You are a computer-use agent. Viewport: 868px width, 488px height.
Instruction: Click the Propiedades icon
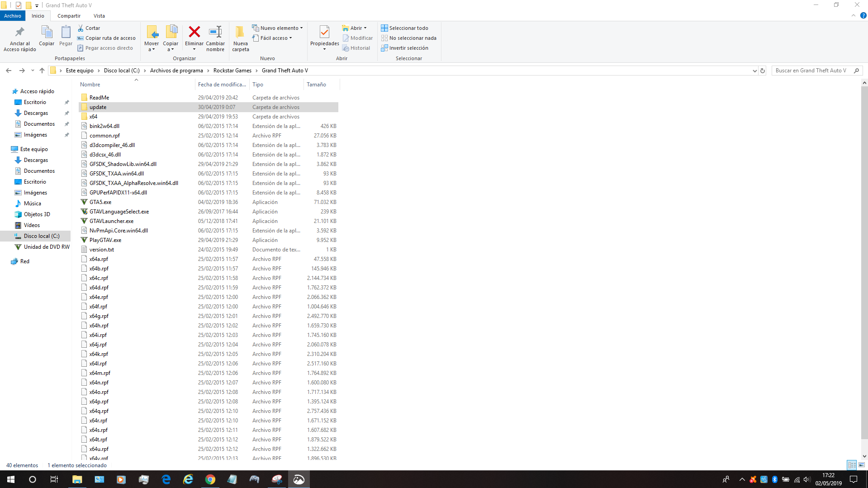pos(324,32)
